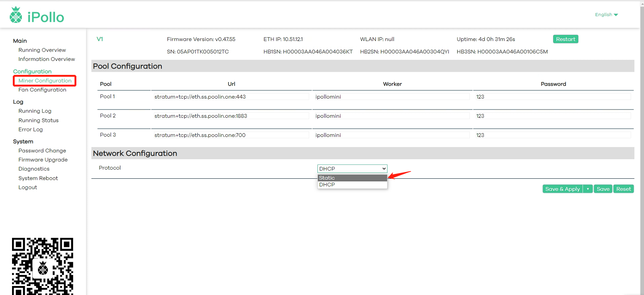644x295 pixels.
Task: Log out via Logout link
Action: (x=28, y=187)
